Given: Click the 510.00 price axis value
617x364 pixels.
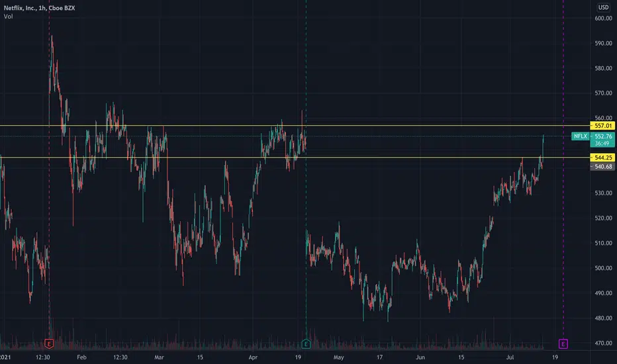Looking at the screenshot, I should click(603, 243).
